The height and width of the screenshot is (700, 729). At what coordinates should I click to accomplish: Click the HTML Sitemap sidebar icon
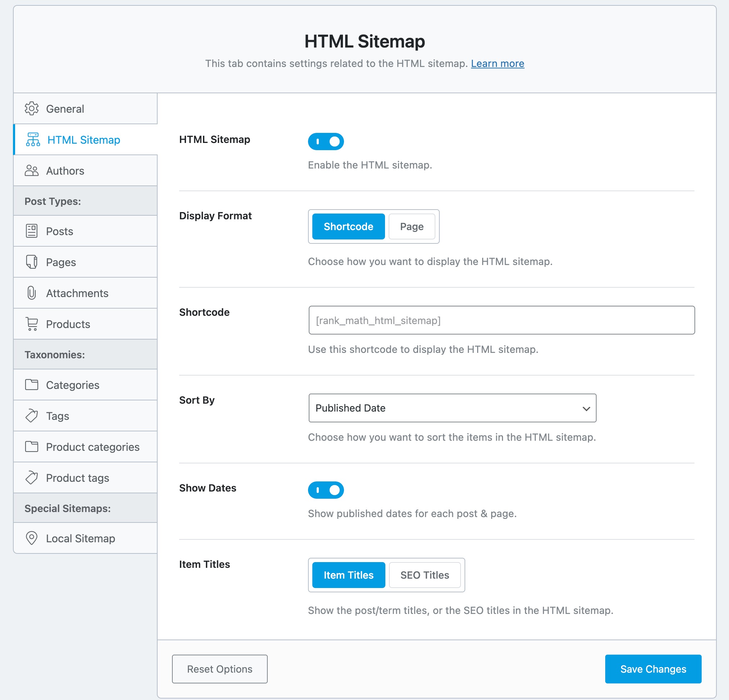coord(32,139)
